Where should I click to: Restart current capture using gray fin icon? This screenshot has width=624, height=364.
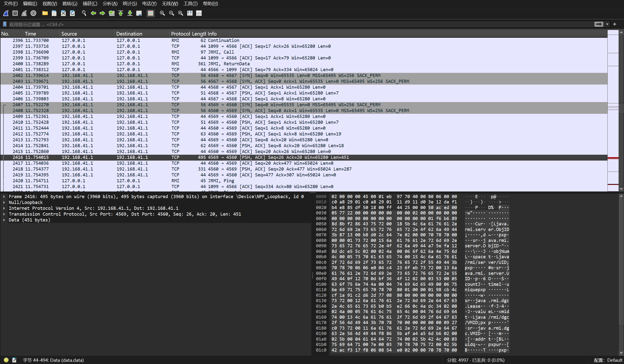click(x=24, y=13)
